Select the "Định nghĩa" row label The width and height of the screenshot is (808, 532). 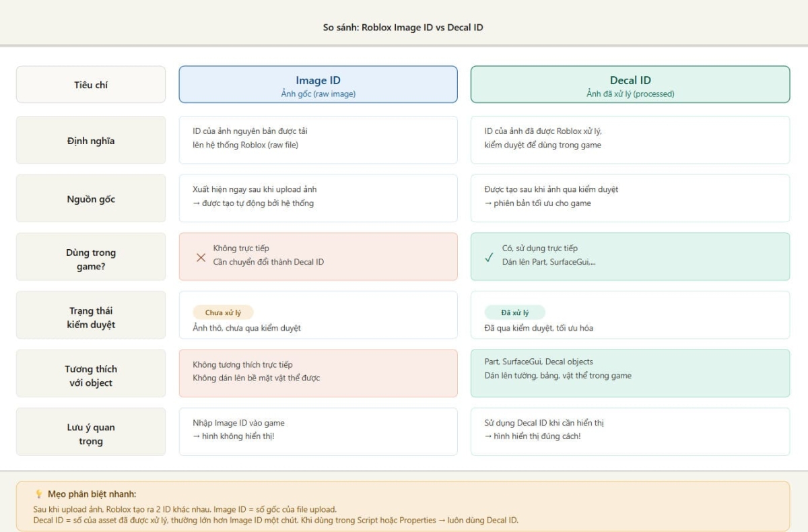(91, 141)
